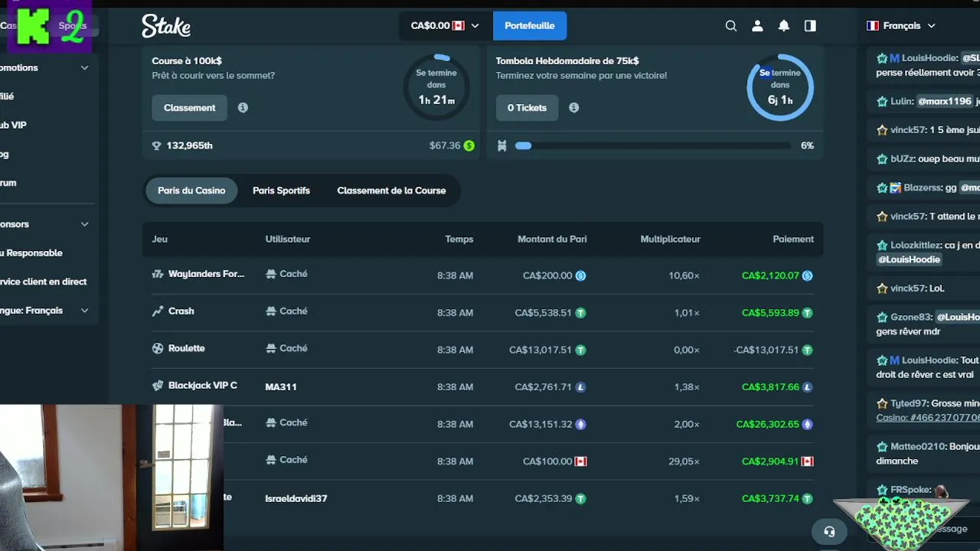This screenshot has width=980, height=551.
Task: Click the Crash game chart icon
Action: [158, 311]
